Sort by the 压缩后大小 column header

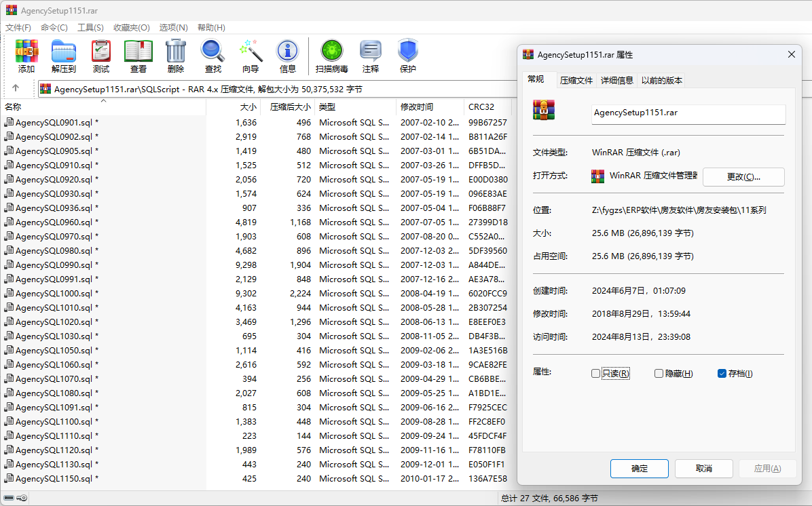(x=289, y=107)
